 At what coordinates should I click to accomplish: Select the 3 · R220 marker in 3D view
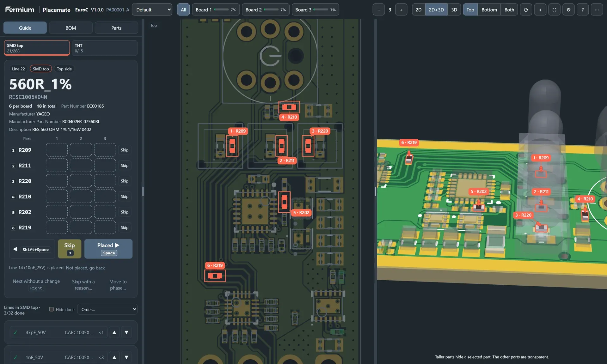click(524, 215)
